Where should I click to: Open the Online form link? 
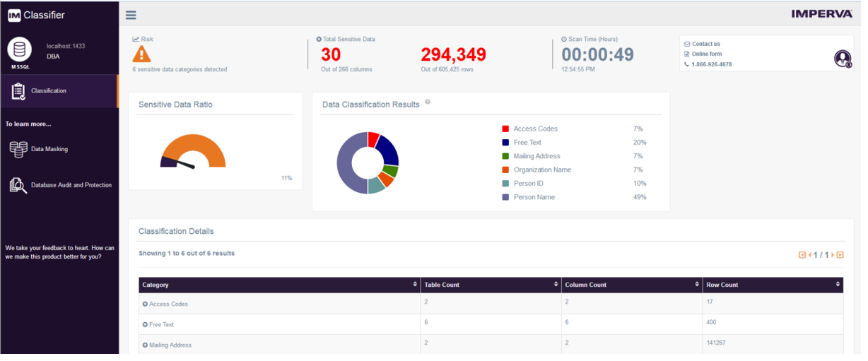coord(706,54)
